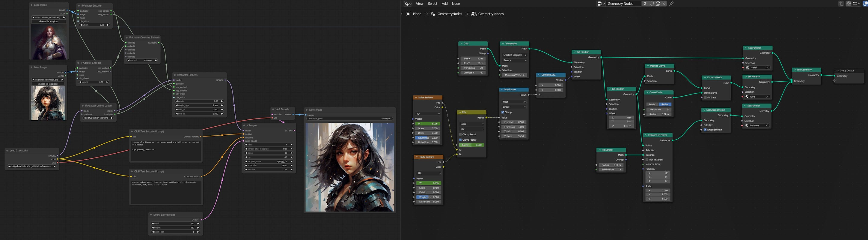Toggle the Clamp checkbox in Map Range
The width and height of the screenshot is (868, 240).
tap(503, 112)
